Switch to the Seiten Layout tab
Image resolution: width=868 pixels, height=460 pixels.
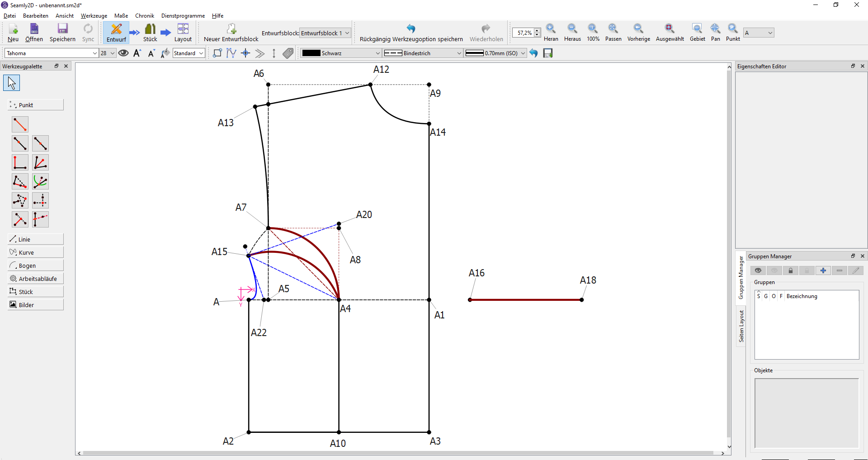coord(741,326)
